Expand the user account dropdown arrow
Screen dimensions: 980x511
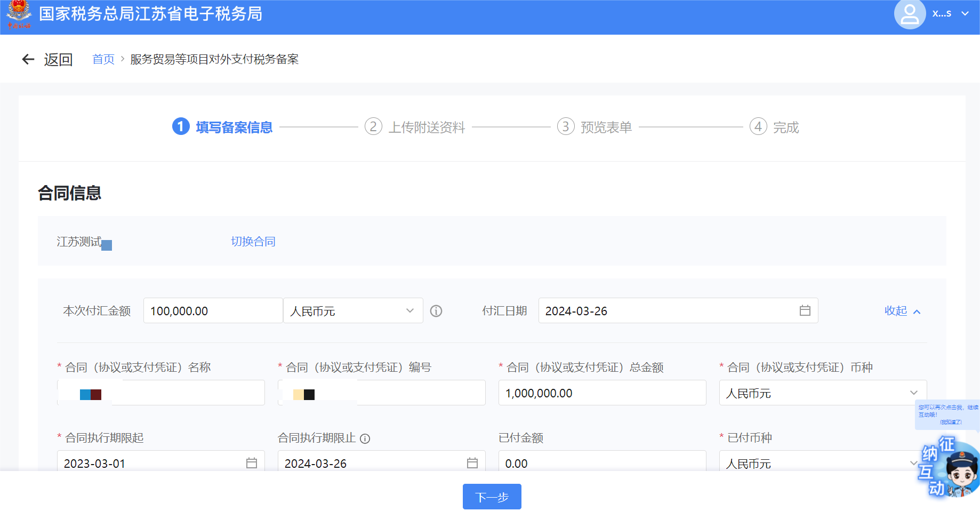[x=965, y=14]
